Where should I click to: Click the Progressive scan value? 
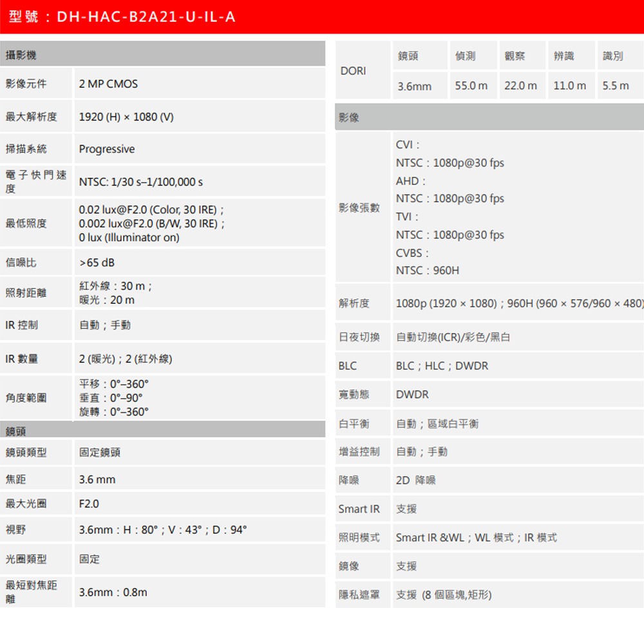tap(106, 149)
